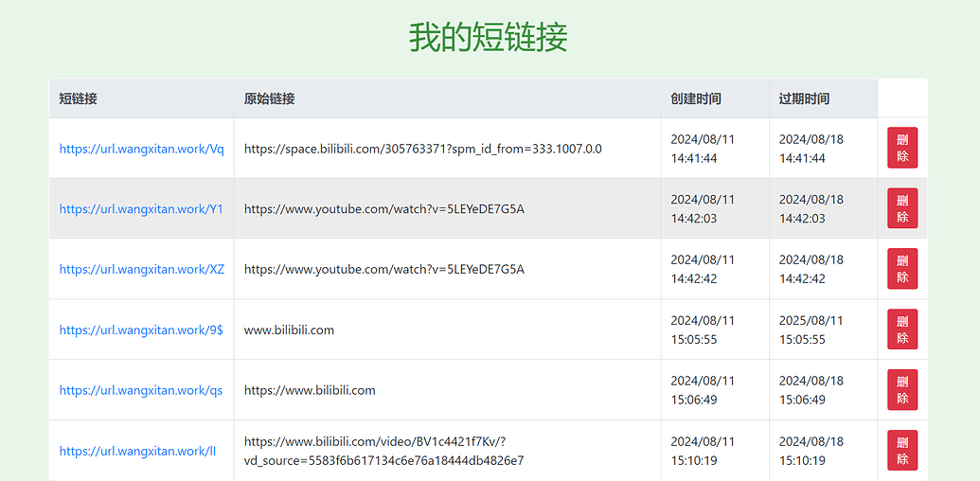Delete the /XZ short link row

[902, 269]
